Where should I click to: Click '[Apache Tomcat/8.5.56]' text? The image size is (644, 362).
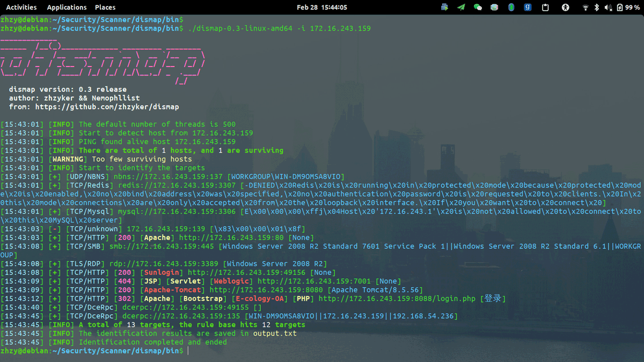click(x=375, y=290)
